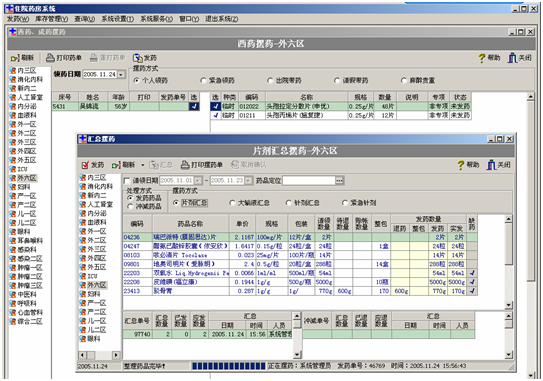Open the 系统设置 menu
Image resolution: width=543 pixels, height=381 pixels.
[x=118, y=19]
